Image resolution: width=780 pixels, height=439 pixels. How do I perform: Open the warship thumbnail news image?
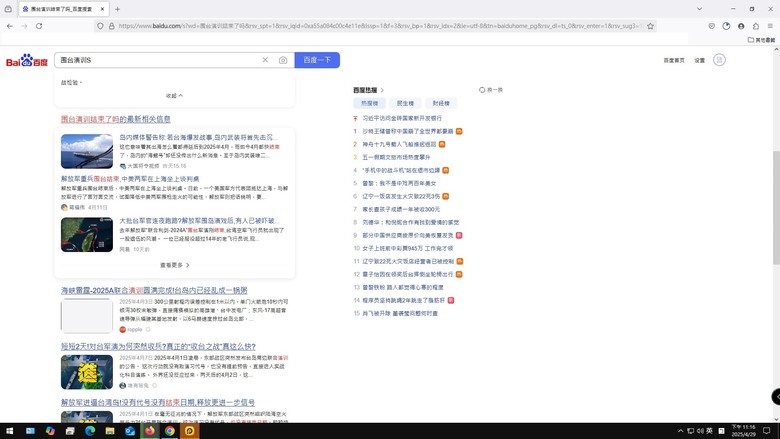[x=87, y=151]
